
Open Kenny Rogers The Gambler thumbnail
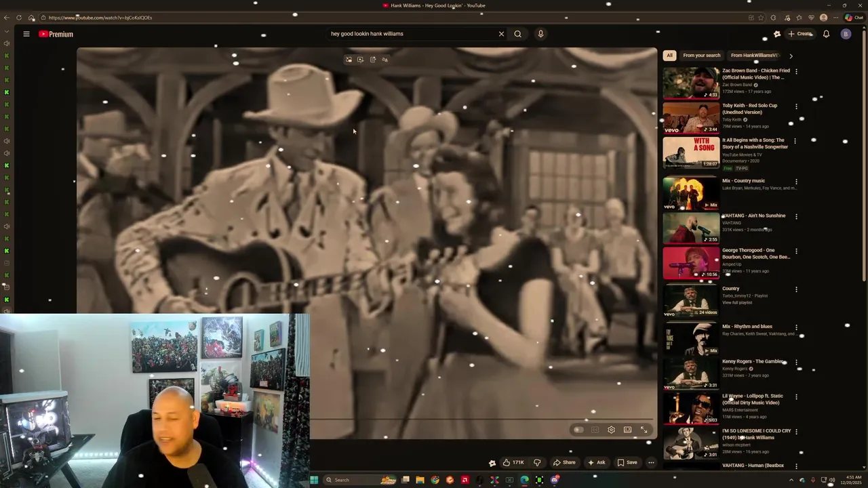pyautogui.click(x=691, y=373)
